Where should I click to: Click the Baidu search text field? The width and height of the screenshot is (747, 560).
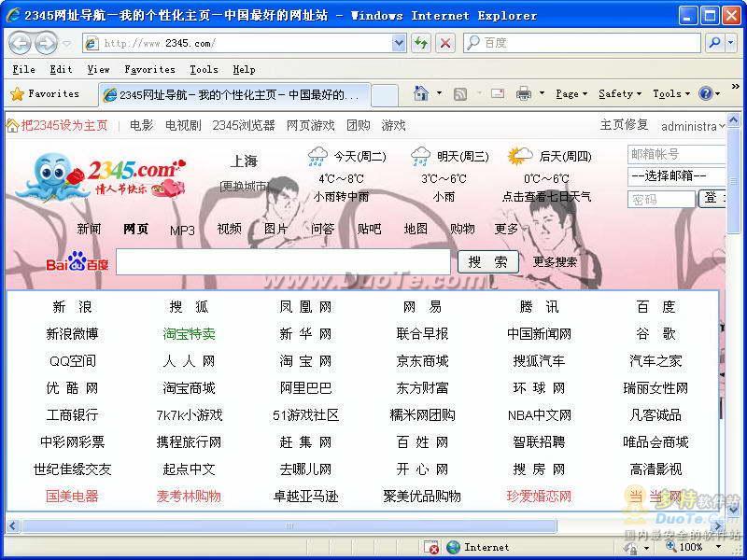[283, 261]
